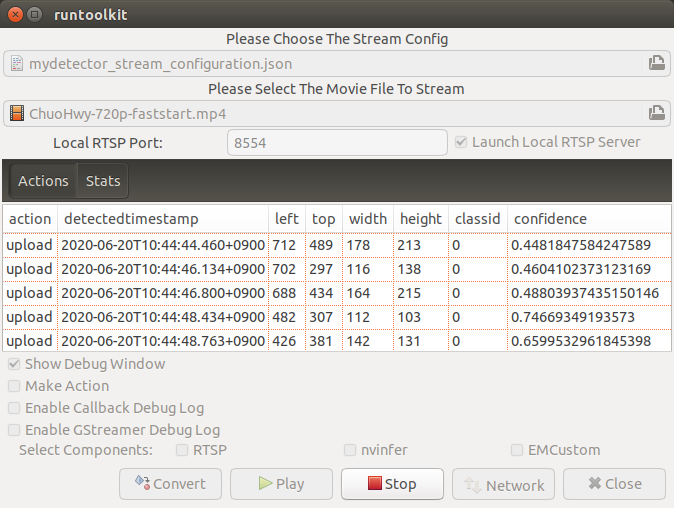The height and width of the screenshot is (508, 674).
Task: Click the Network button
Action: coord(503,484)
